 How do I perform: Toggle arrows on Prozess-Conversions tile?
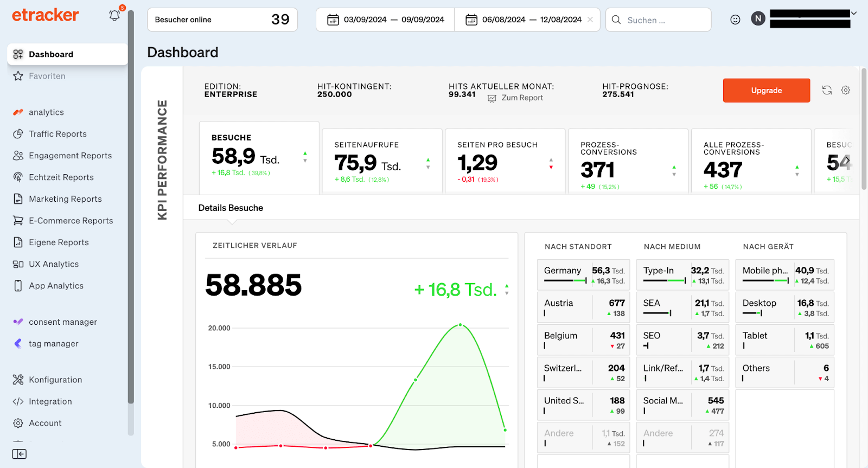[674, 171]
